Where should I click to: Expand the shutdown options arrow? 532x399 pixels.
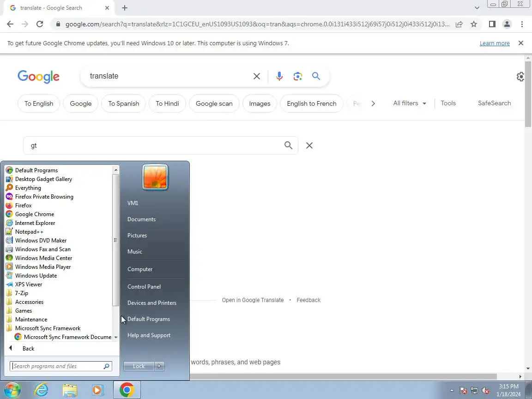[159, 366]
